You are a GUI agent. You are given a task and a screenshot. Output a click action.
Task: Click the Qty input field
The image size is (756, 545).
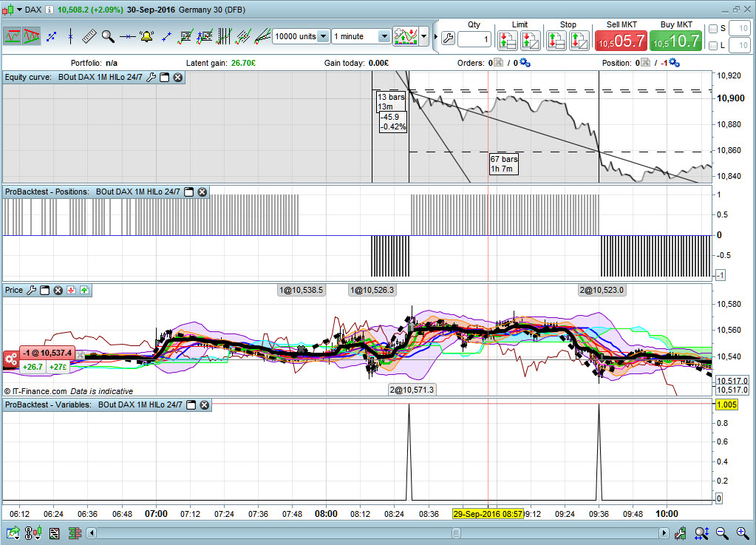click(x=474, y=39)
